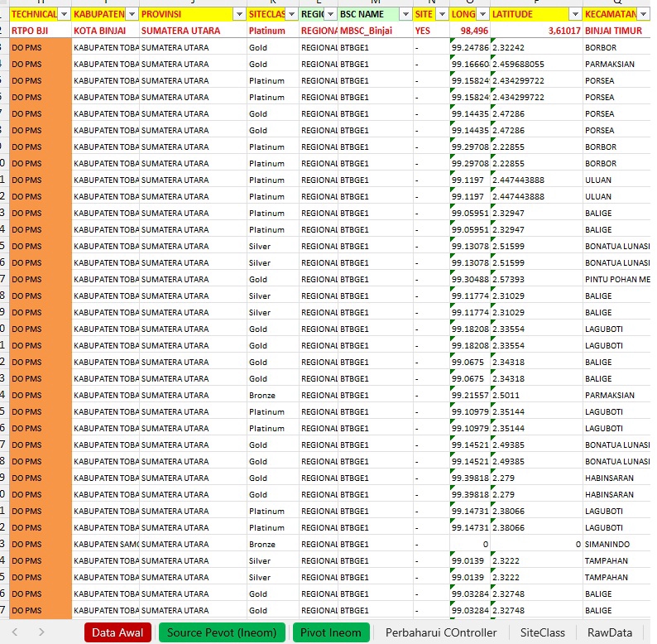Open the PROVINSI column filter dropdown

click(240, 14)
